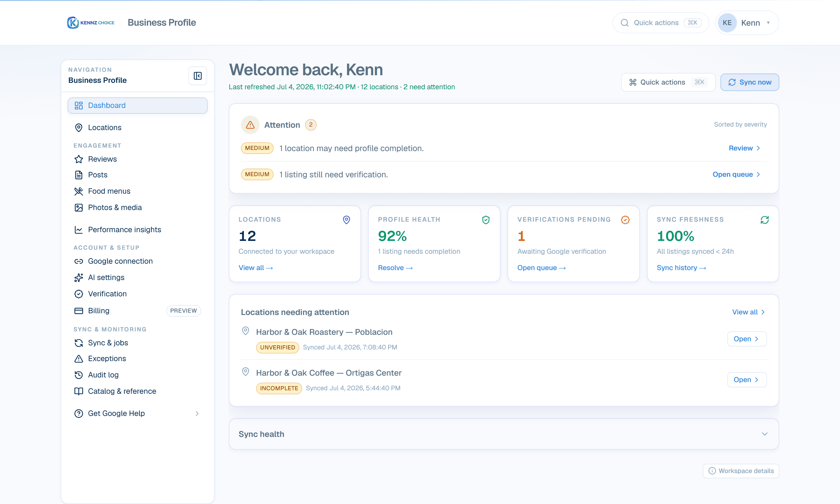Click the refresh icon on Sync Freshness card
The height and width of the screenshot is (504, 840).
(765, 220)
